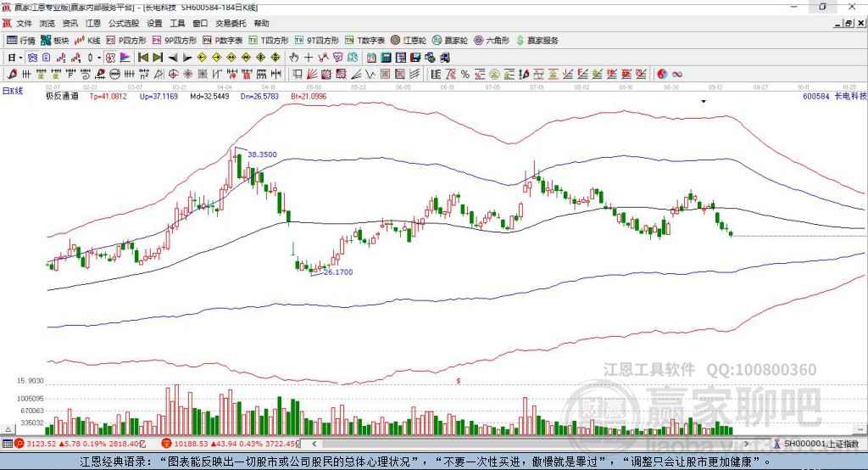Open the 9T四方形 tool

[x=317, y=41]
